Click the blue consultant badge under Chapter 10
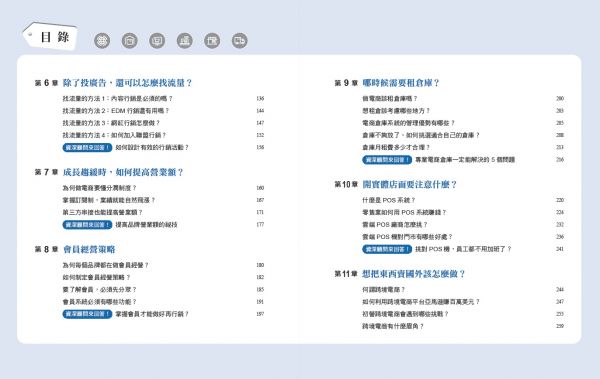The image size is (600, 379). 387,249
